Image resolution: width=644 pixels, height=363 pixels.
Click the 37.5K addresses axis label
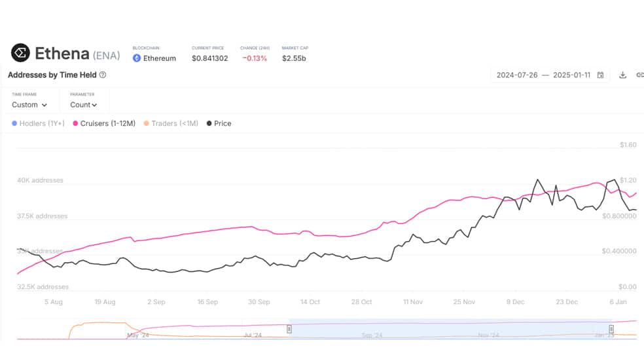click(x=43, y=216)
